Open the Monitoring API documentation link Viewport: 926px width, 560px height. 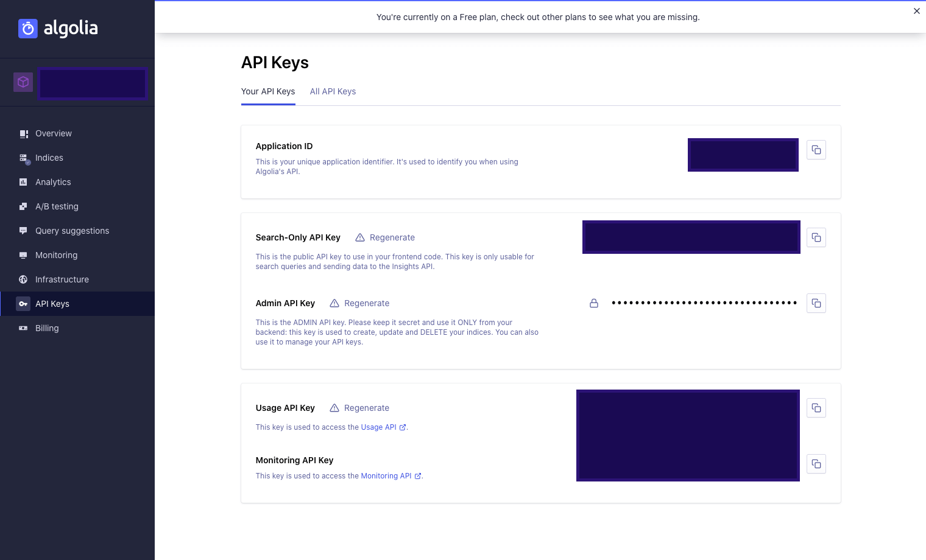click(391, 476)
